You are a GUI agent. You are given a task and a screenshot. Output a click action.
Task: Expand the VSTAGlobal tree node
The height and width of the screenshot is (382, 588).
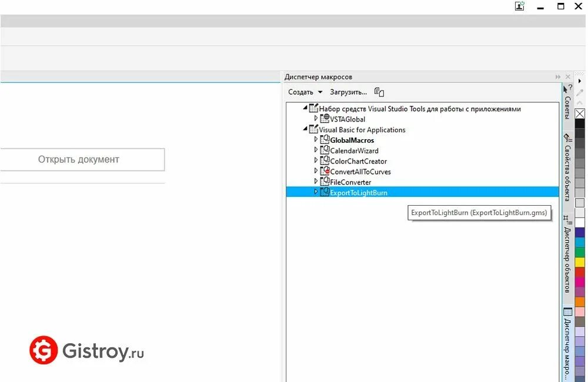click(316, 119)
